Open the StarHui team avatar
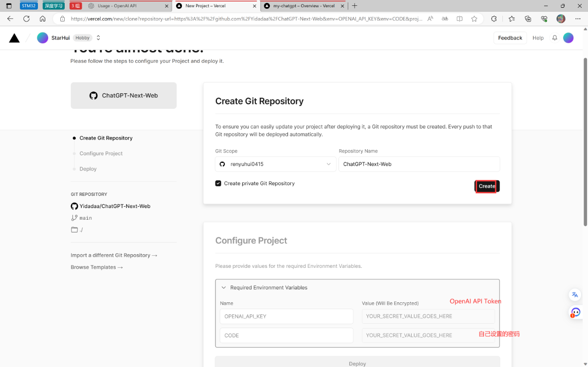 43,38
